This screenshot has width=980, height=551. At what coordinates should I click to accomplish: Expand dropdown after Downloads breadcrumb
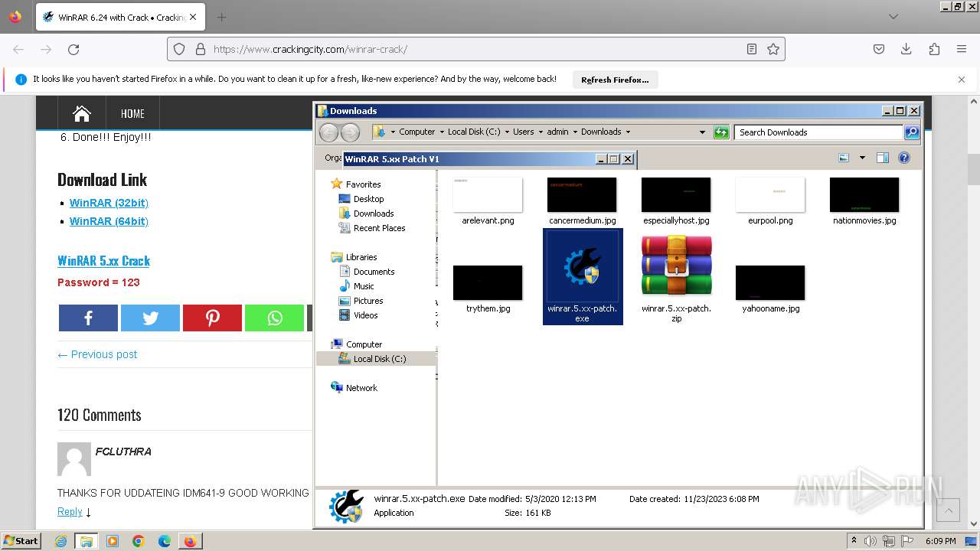pyautogui.click(x=628, y=132)
